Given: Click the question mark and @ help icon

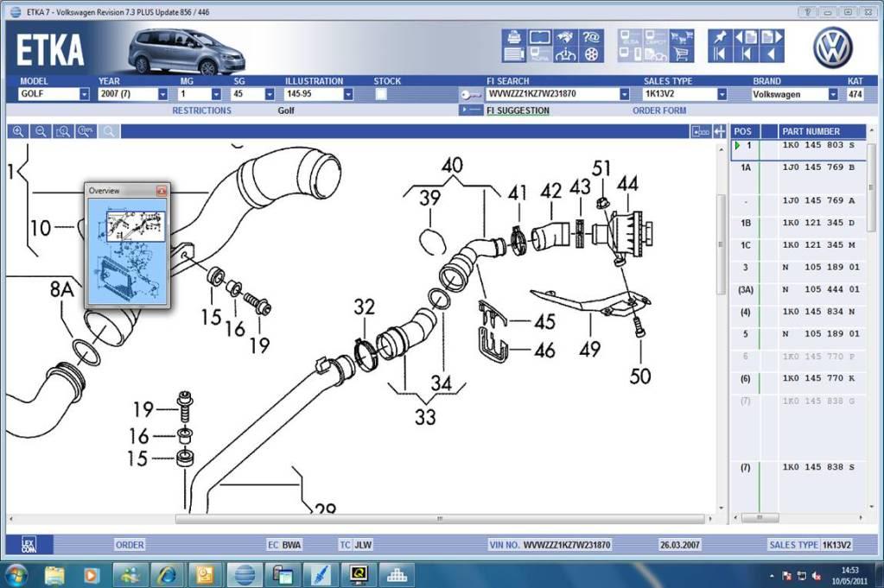Looking at the screenshot, I should [591, 38].
